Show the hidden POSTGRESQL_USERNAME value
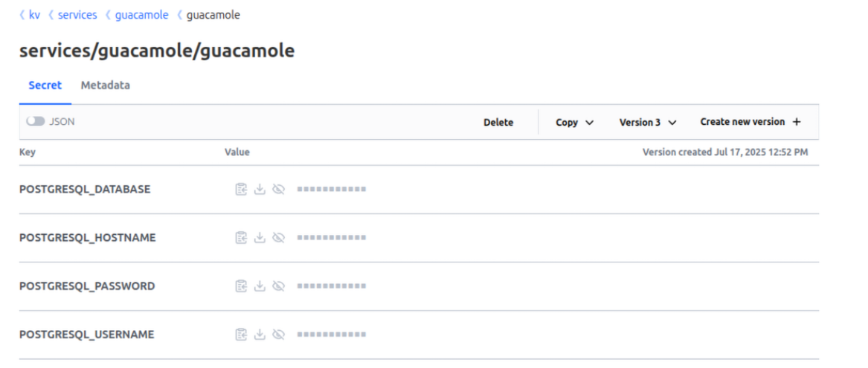The height and width of the screenshot is (368, 868). point(279,335)
